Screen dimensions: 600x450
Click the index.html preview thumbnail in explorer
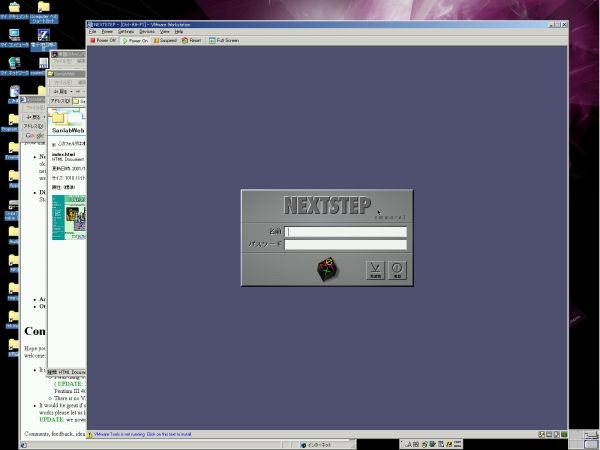[x=69, y=217]
